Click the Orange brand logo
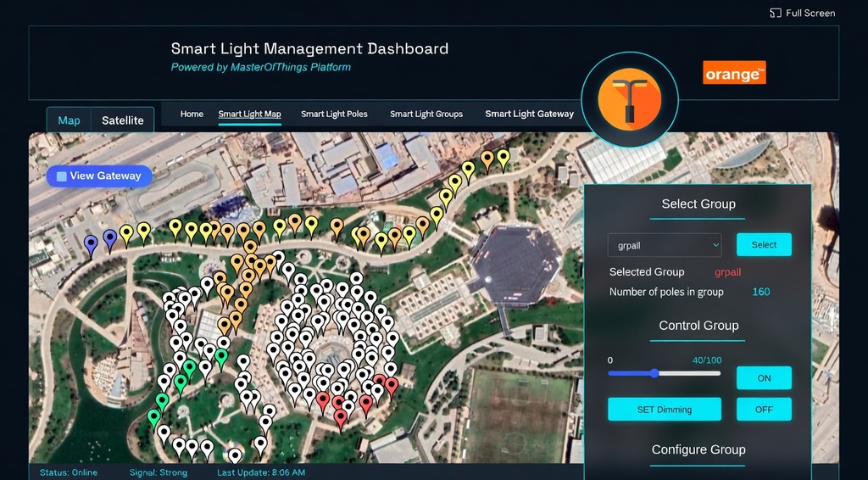868x480 pixels. [734, 73]
